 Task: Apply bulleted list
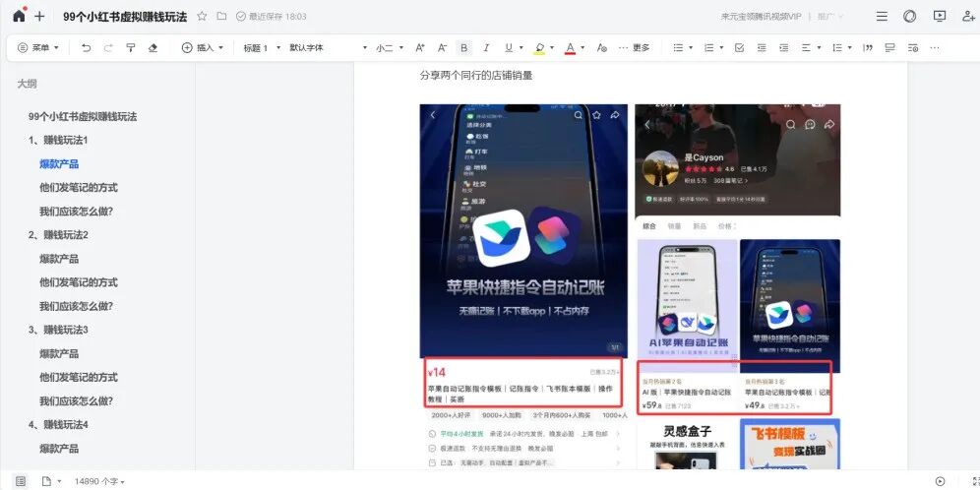[678, 47]
